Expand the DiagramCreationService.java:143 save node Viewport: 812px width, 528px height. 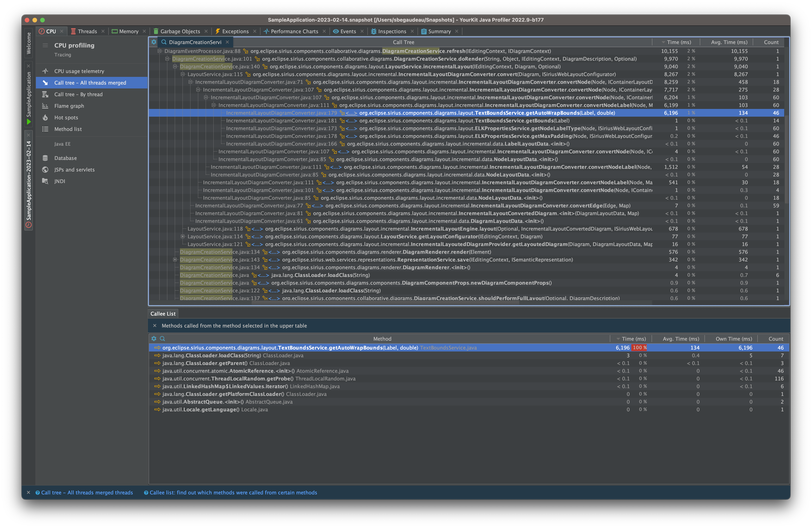pos(175,260)
